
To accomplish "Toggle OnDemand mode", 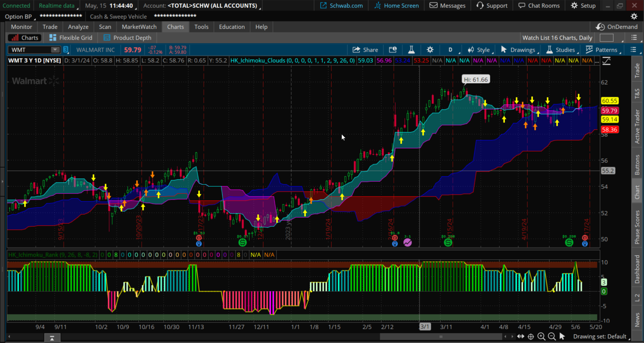I will tap(617, 27).
